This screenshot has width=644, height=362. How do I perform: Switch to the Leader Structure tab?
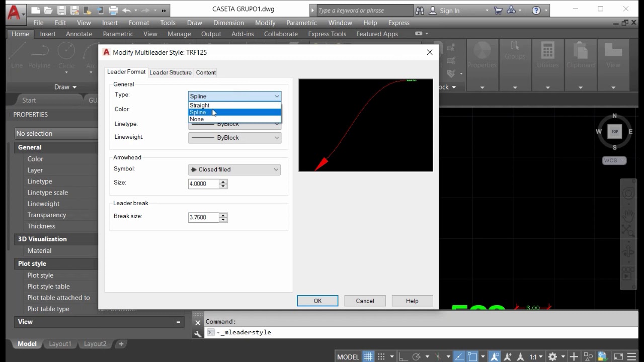[171, 72]
